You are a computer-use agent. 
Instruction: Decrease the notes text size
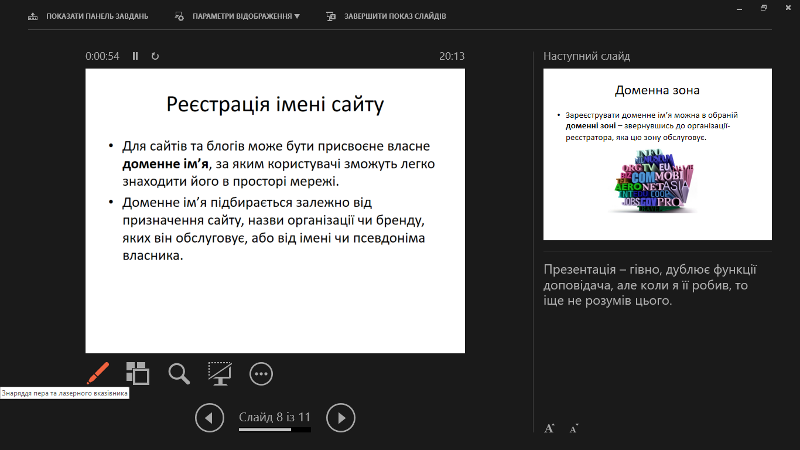coord(573,429)
